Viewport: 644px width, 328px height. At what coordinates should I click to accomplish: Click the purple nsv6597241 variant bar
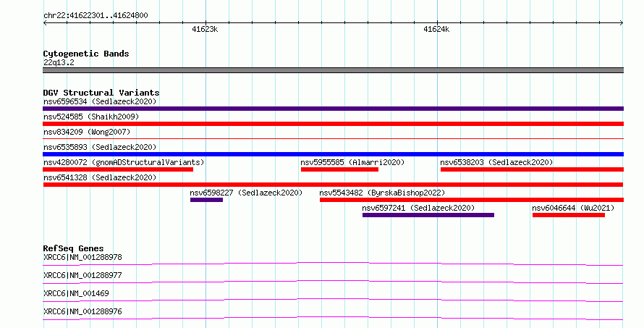pyautogui.click(x=428, y=215)
